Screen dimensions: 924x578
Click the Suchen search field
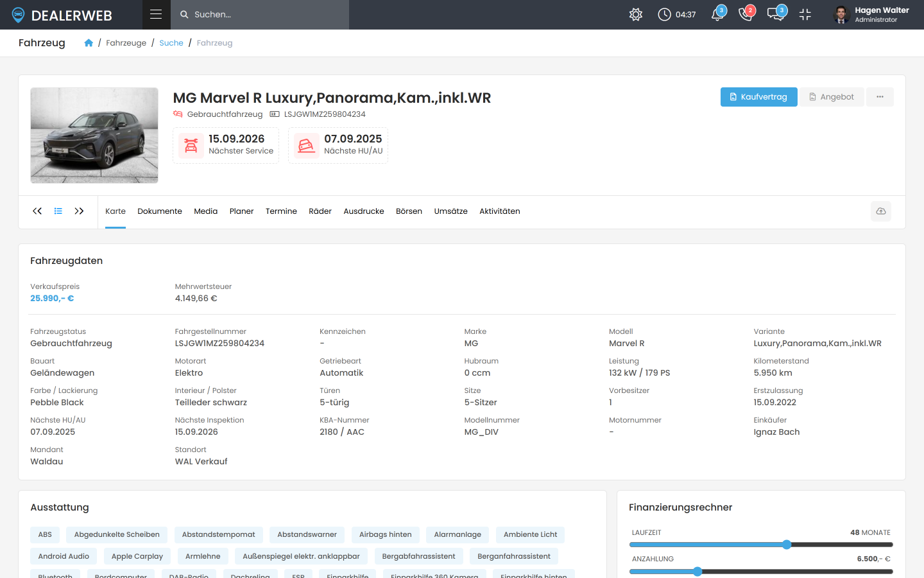pos(260,15)
